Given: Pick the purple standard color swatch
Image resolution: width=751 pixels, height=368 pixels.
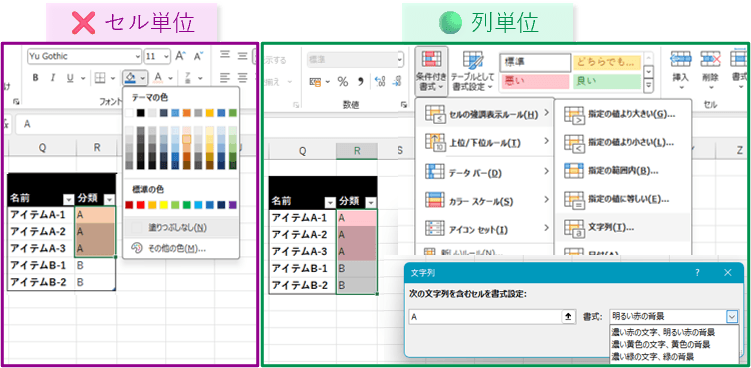Looking at the screenshot, I should pos(233,205).
